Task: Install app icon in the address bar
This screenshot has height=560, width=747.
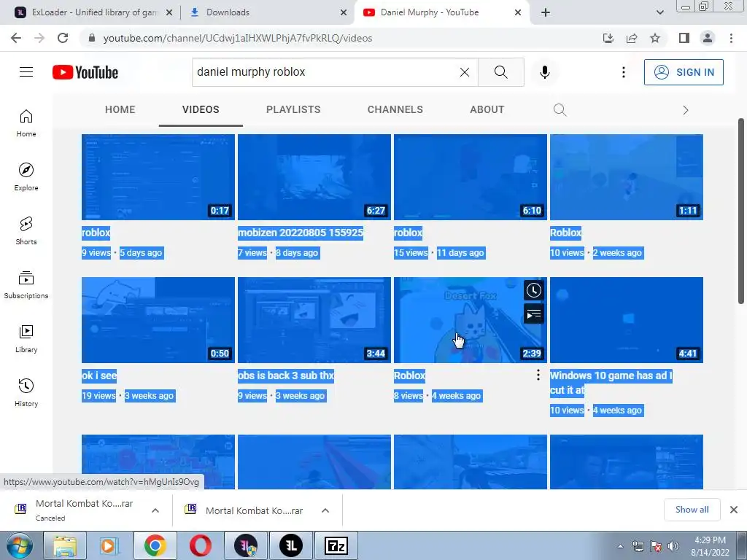Action: pyautogui.click(x=608, y=38)
